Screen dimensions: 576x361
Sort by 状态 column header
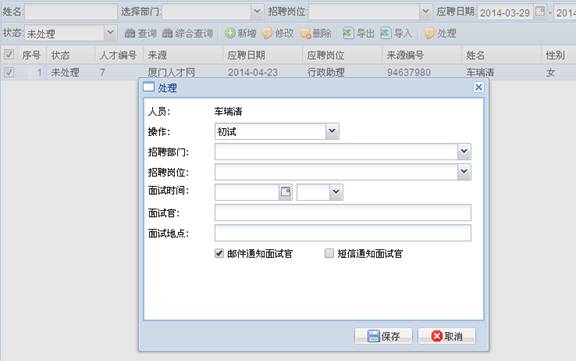coord(71,55)
